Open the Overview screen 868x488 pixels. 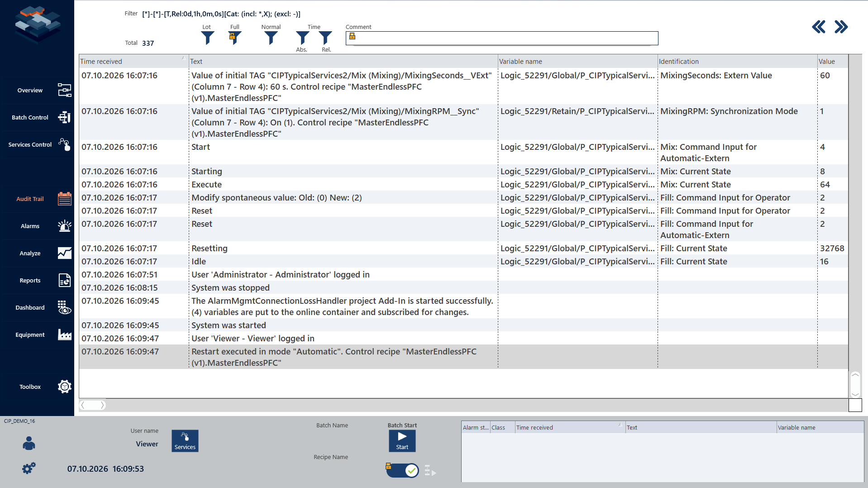[37, 90]
